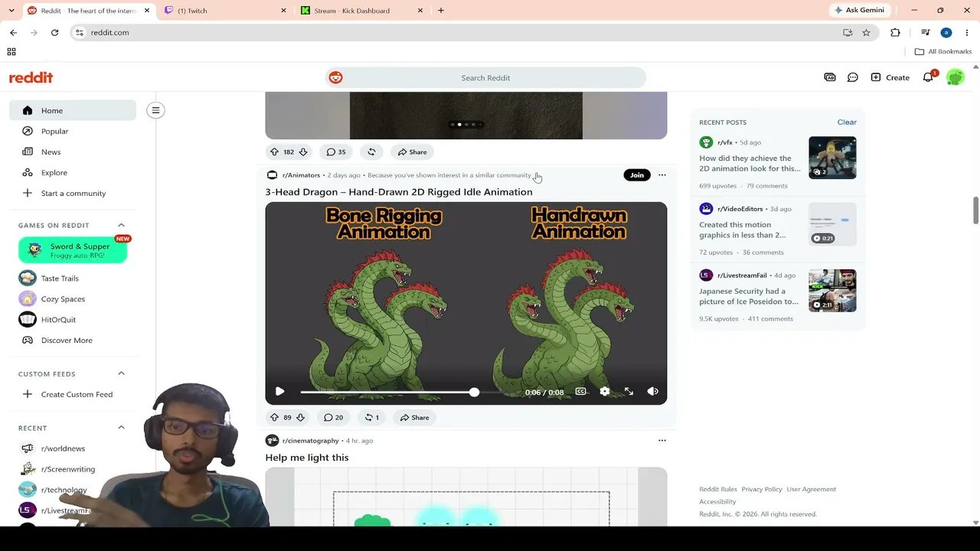Upvote the 3-Head Dragon post

[274, 417]
